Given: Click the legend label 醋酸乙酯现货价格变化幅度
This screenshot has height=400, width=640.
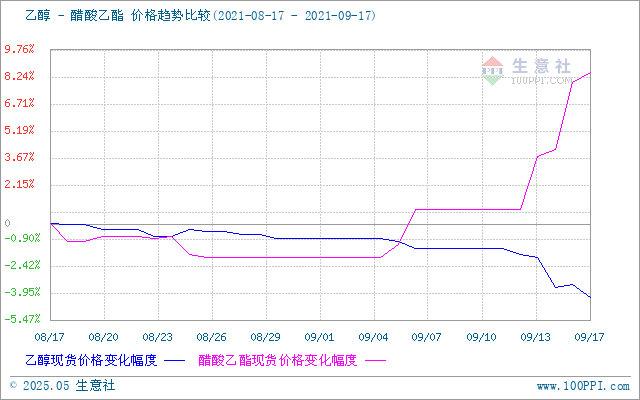Looking at the screenshot, I should tap(278, 360).
